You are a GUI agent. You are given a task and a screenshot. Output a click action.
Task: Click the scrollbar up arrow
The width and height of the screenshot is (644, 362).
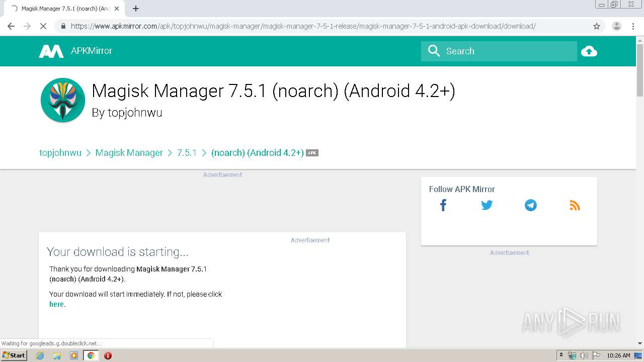point(640,40)
